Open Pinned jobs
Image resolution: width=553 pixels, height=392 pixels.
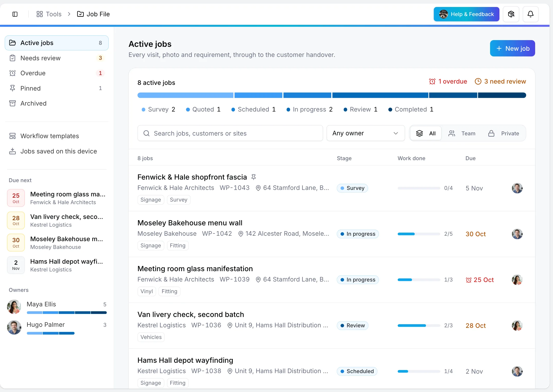[x=57, y=88]
